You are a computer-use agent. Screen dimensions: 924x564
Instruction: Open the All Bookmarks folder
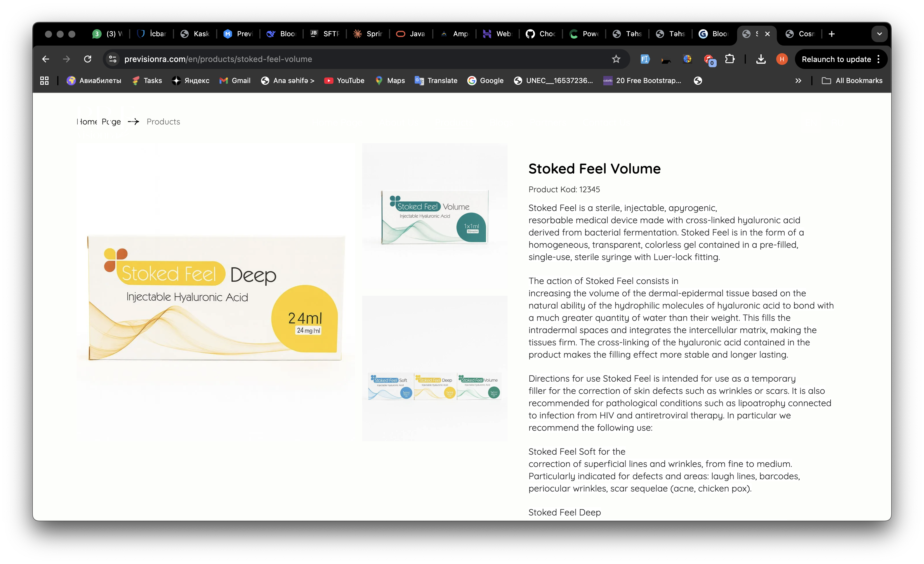[852, 80]
